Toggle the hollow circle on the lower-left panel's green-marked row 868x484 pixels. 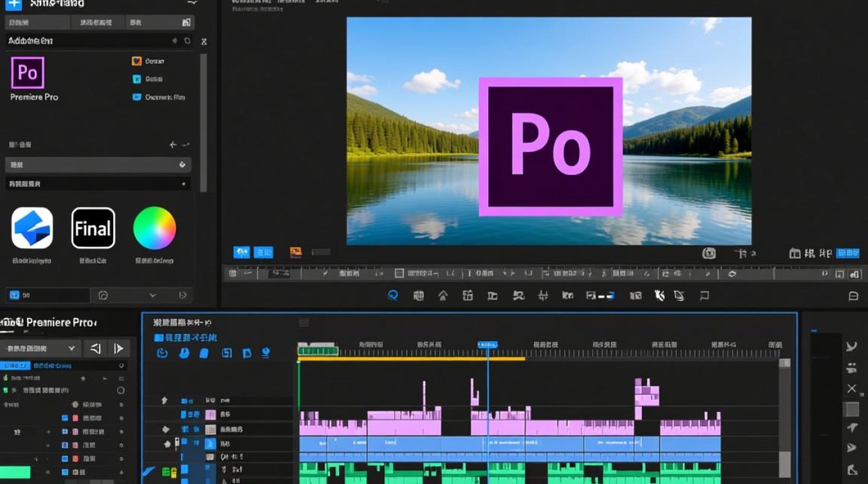[120, 390]
